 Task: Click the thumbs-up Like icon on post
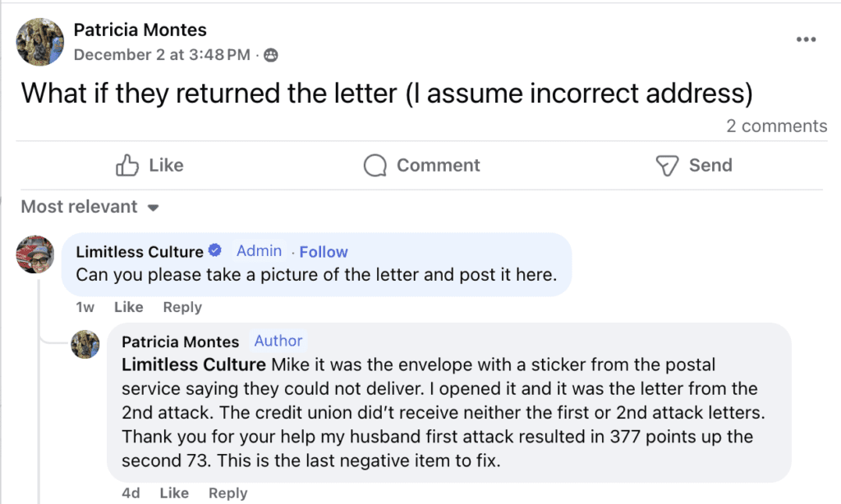pyautogui.click(x=127, y=166)
